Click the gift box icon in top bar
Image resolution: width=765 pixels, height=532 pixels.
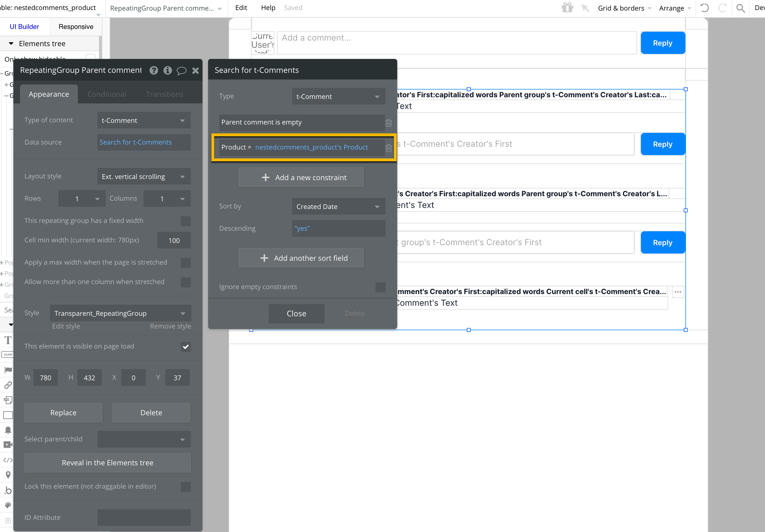(x=567, y=8)
